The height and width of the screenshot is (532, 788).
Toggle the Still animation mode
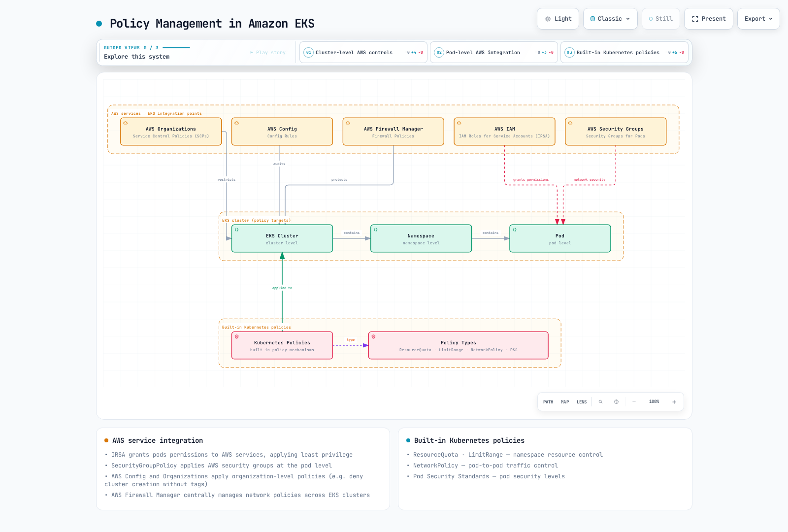[x=660, y=19]
